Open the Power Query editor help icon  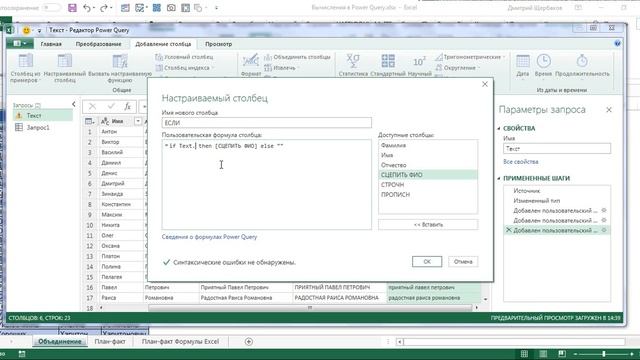tap(617, 44)
